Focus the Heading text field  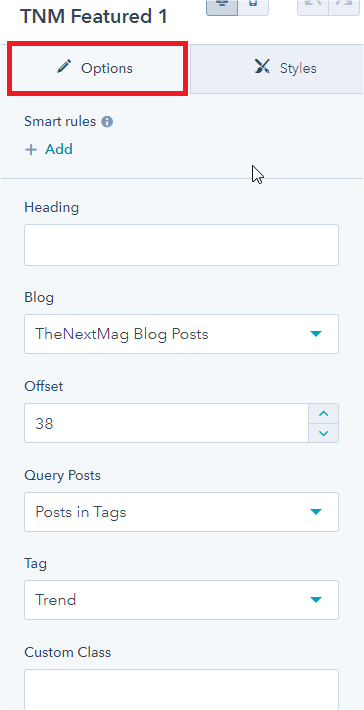coord(181,245)
